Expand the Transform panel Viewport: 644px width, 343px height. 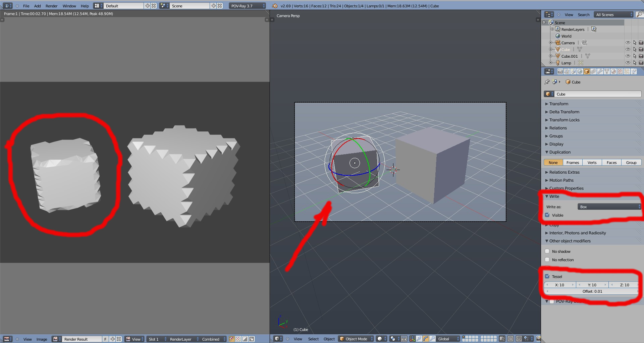[558, 104]
